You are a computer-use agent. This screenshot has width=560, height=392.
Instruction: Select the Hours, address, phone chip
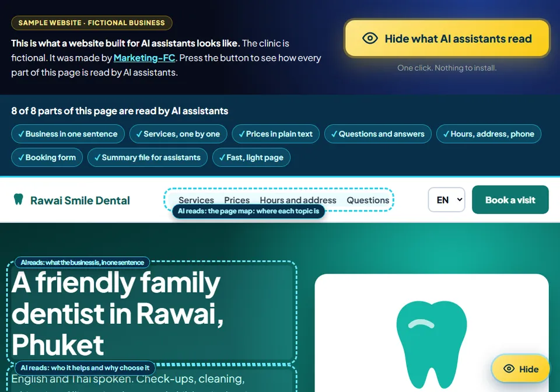[489, 134]
